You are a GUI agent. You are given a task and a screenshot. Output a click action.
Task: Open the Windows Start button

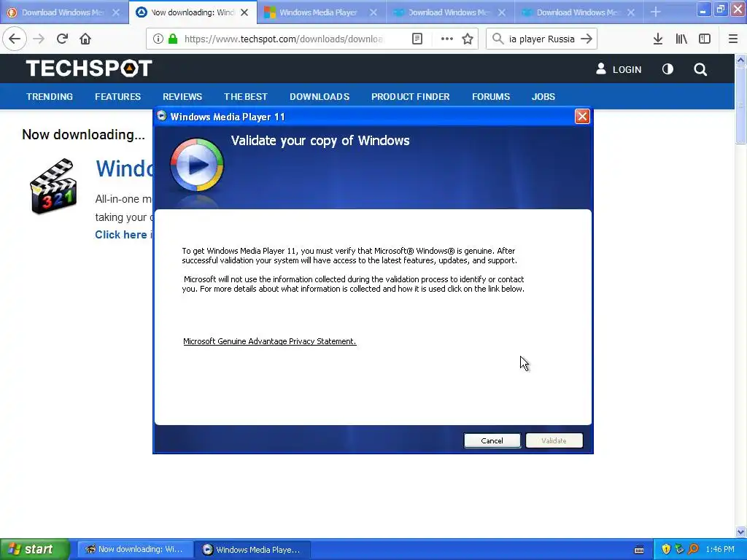coord(34,549)
